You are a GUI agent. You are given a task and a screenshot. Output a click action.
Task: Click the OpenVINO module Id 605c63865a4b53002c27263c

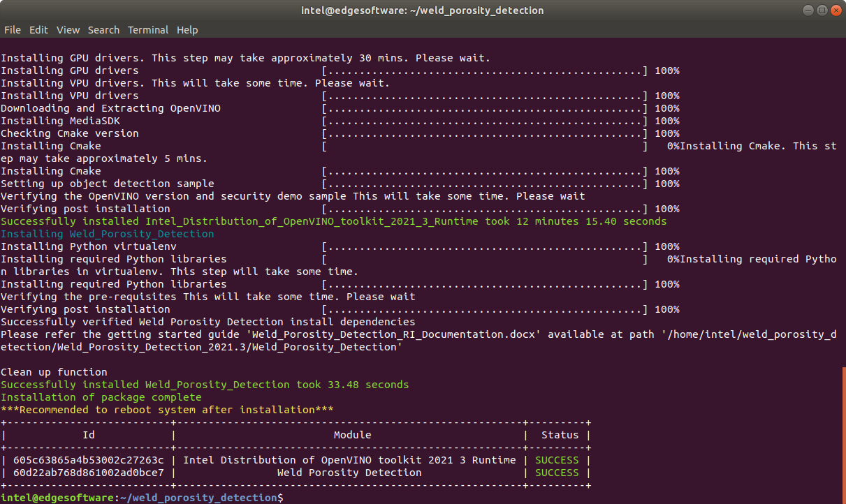click(88, 460)
